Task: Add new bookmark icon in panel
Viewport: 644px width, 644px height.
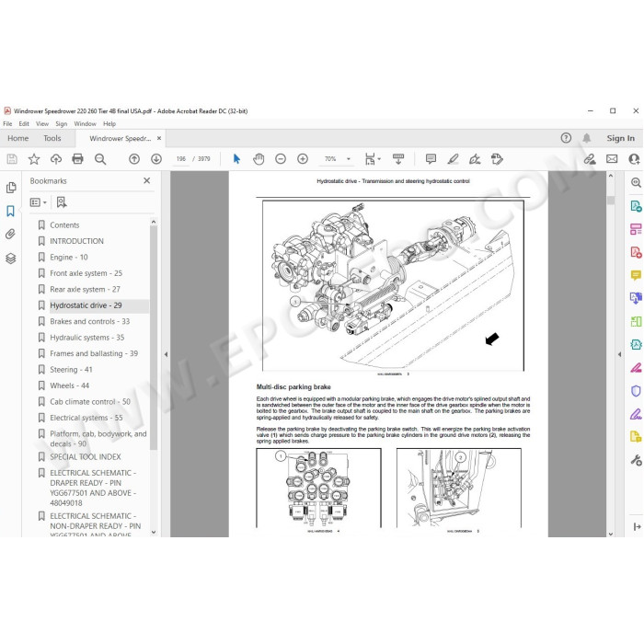Action: tap(62, 202)
